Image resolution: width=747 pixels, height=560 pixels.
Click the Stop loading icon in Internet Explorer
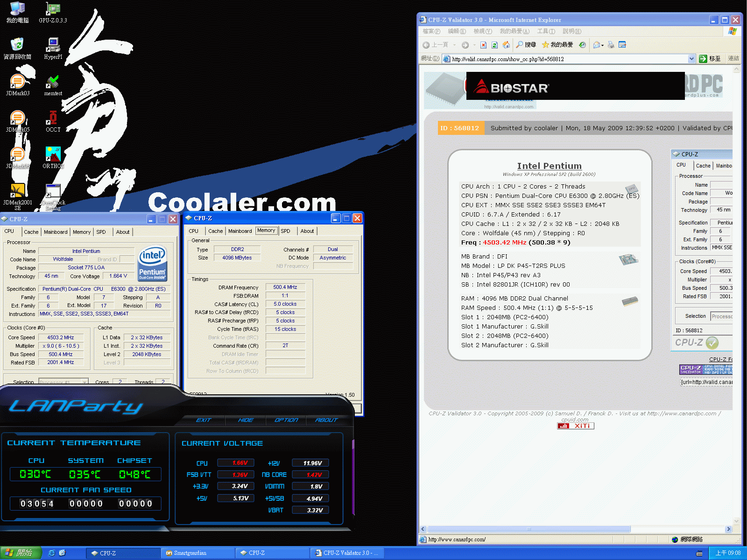[484, 45]
